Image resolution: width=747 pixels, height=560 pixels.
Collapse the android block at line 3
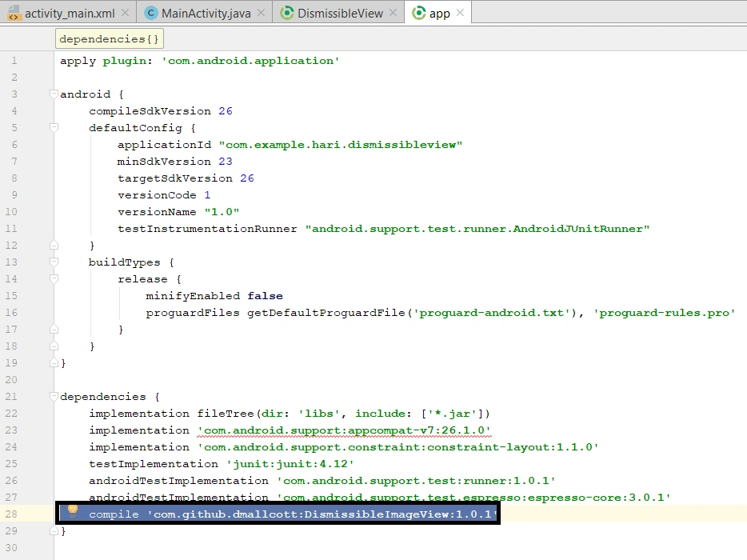(54, 94)
